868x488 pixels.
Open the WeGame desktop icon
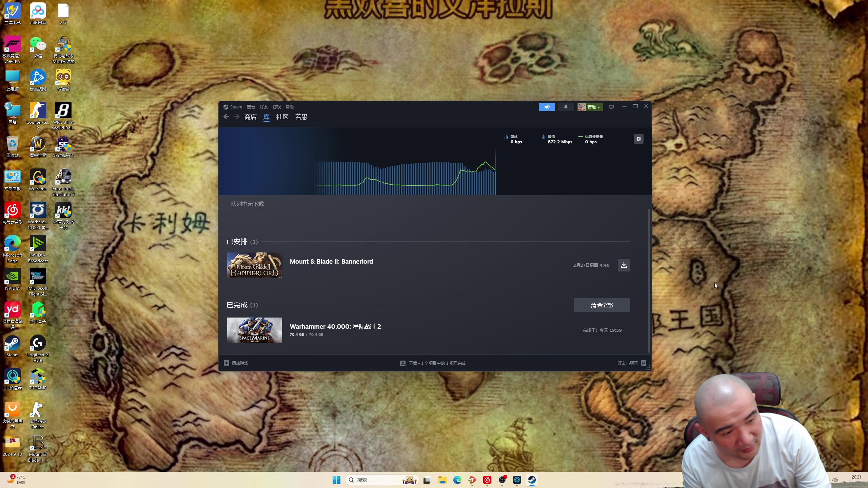(x=38, y=180)
